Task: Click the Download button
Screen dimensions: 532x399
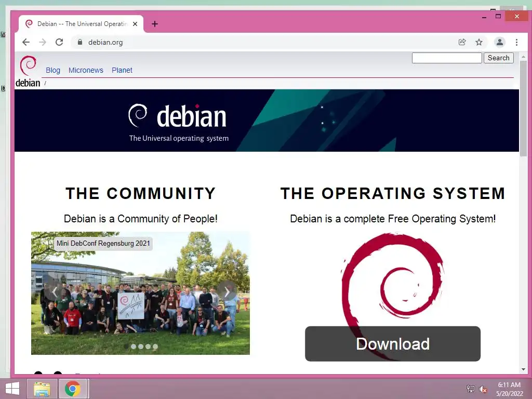Action: 393,344
